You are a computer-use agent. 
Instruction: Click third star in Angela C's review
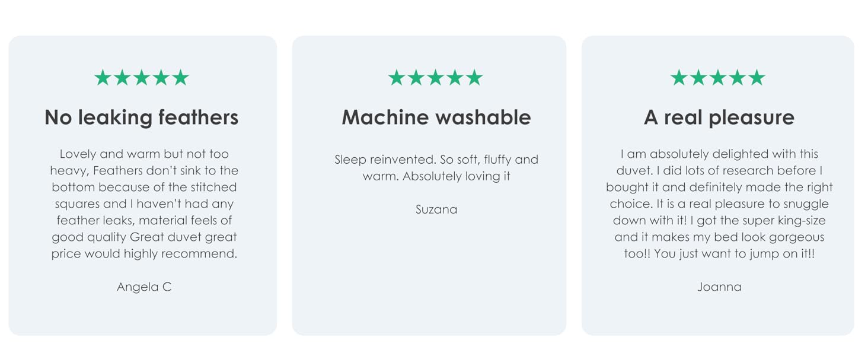142,78
